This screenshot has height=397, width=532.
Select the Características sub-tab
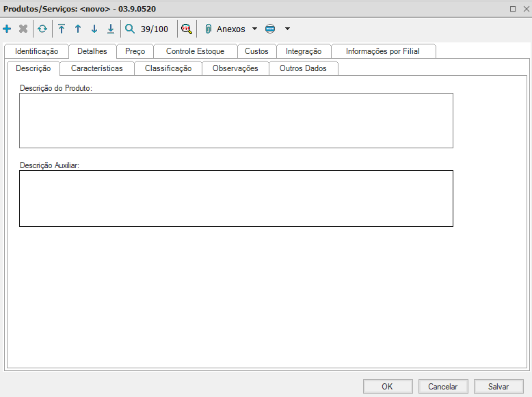(97, 68)
